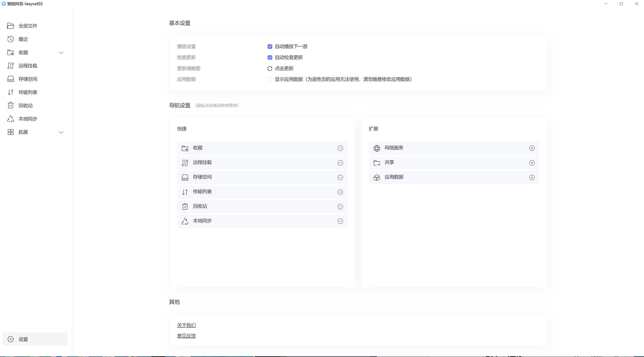Expand 拓展 chevron in sidebar
The height and width of the screenshot is (357, 644).
(x=61, y=132)
